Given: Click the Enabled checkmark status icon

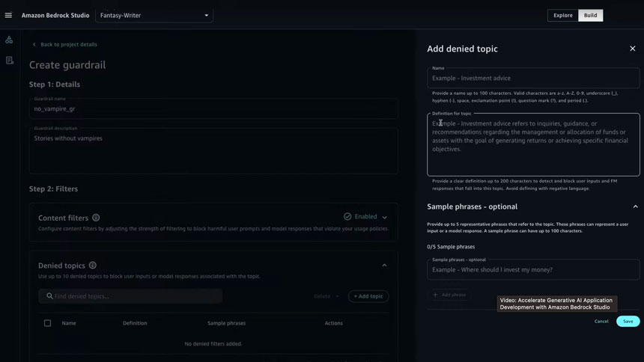Looking at the screenshot, I should 347,216.
